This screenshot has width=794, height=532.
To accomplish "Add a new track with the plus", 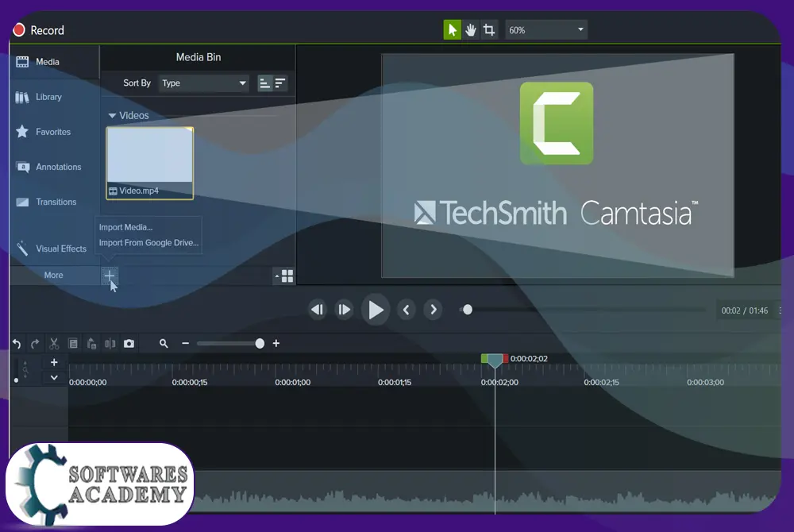I will (54, 362).
